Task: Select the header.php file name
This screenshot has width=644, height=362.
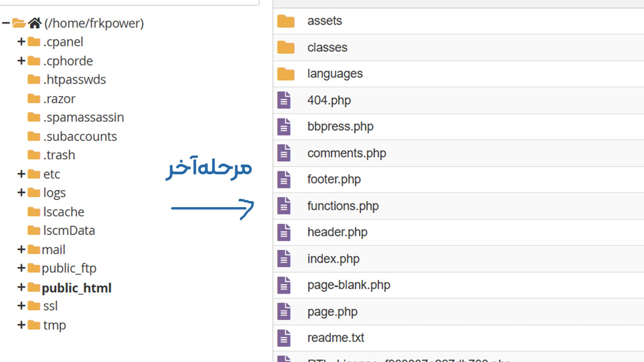Action: pyautogui.click(x=337, y=232)
